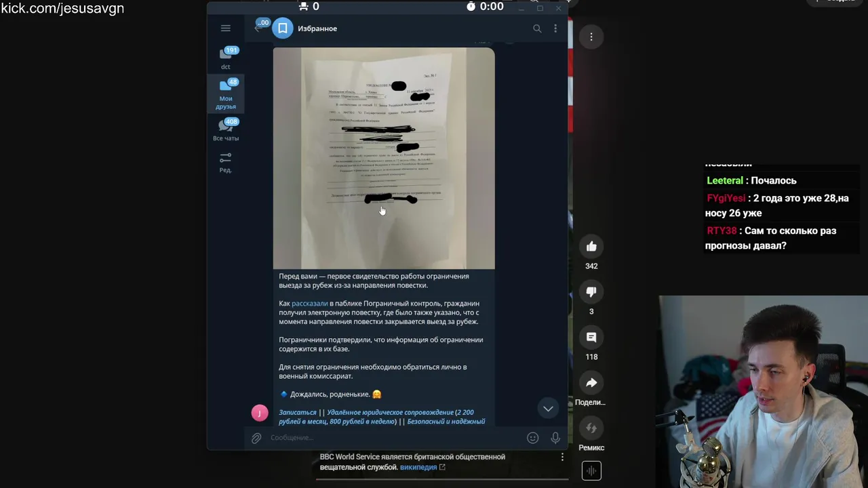Record a voice message with microphone
The height and width of the screenshot is (488, 868).
click(x=555, y=438)
